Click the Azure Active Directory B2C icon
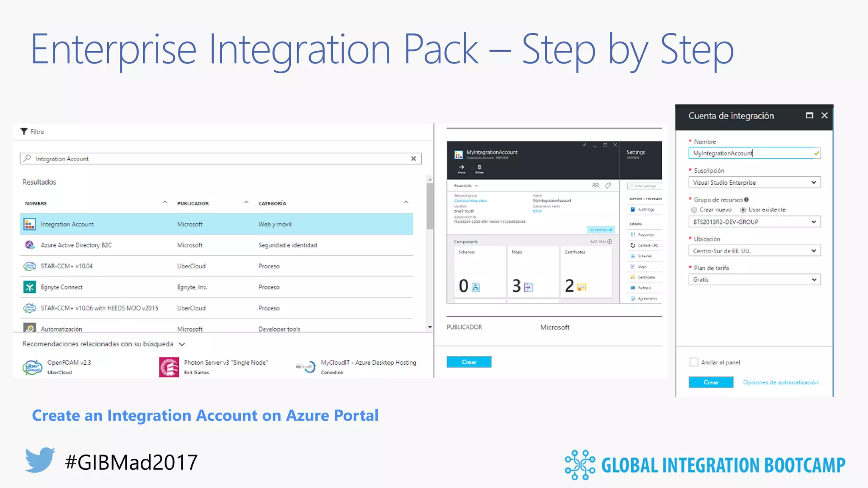The image size is (868, 488). tap(30, 245)
